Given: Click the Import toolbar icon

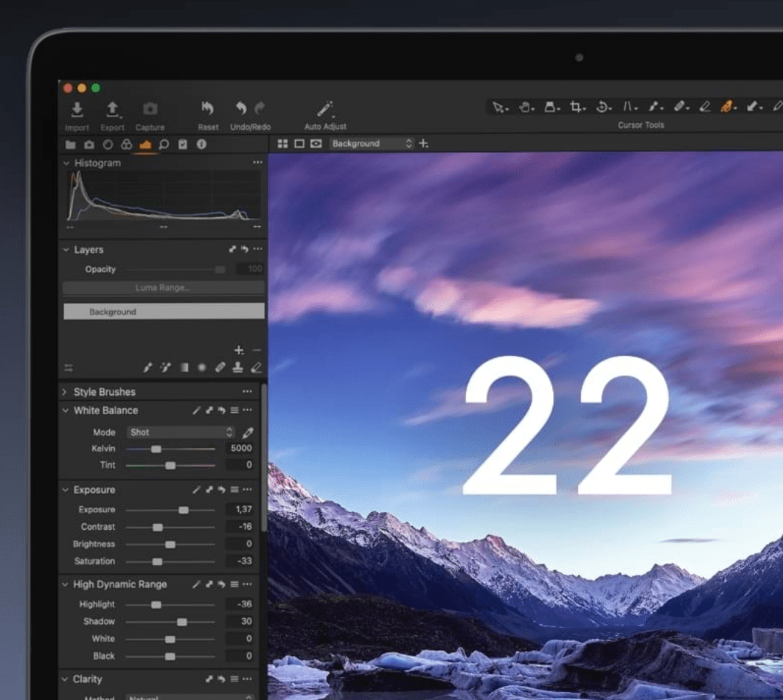Looking at the screenshot, I should (x=77, y=109).
